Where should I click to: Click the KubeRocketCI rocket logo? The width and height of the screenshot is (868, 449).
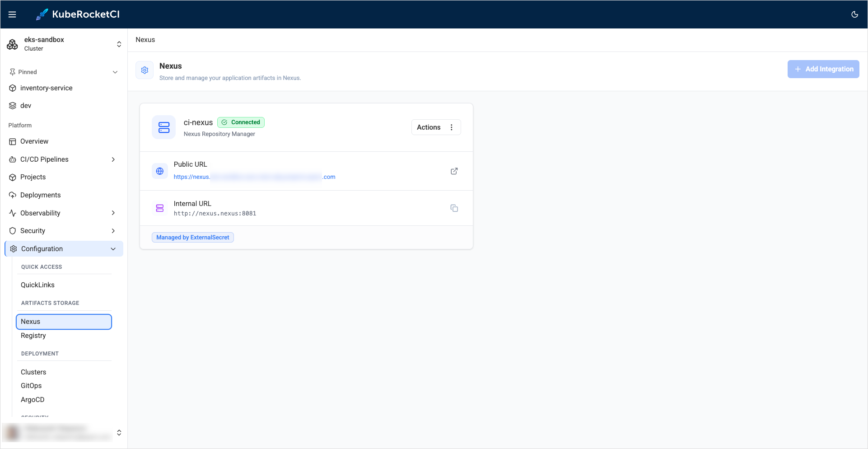[42, 14]
